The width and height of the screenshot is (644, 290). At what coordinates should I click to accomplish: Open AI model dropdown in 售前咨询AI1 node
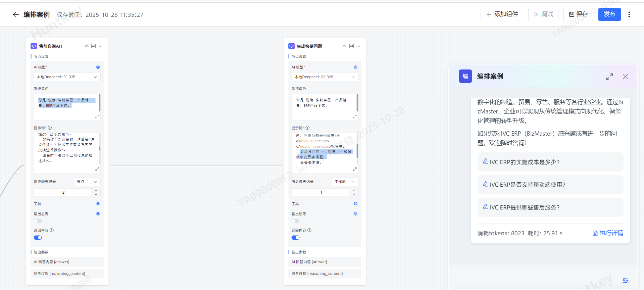(x=67, y=77)
